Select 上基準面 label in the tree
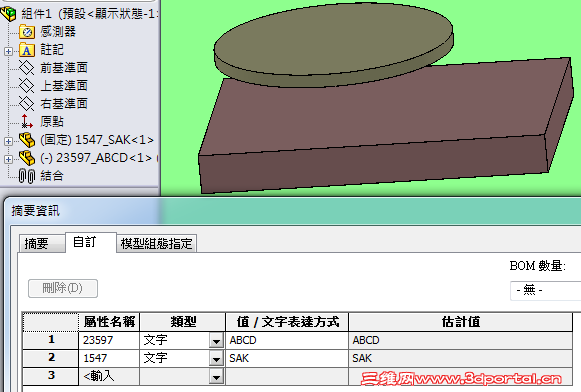The height and width of the screenshot is (392, 581). tap(64, 86)
